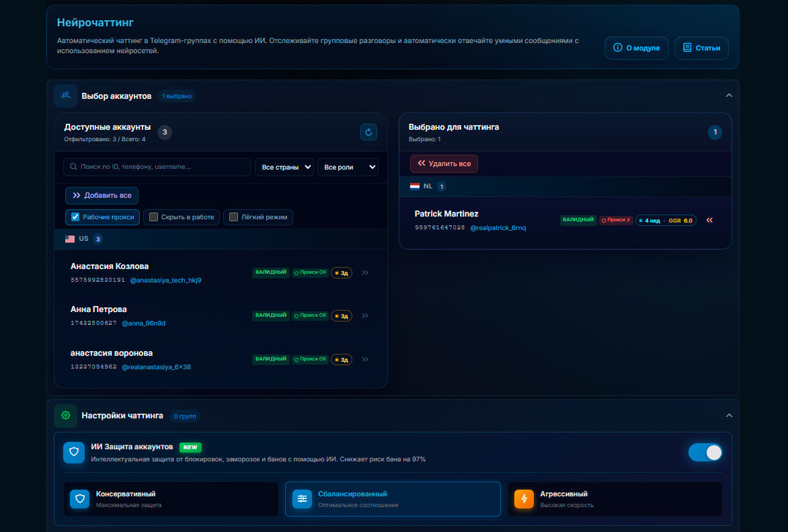788x532 pixels.
Task: Open the @realanastasiya_6x38 username link
Action: (x=156, y=367)
